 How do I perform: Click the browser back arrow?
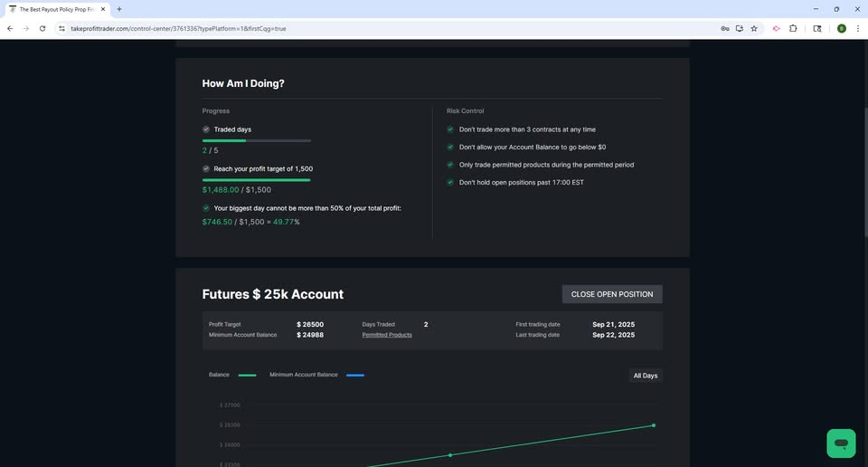tap(9, 28)
